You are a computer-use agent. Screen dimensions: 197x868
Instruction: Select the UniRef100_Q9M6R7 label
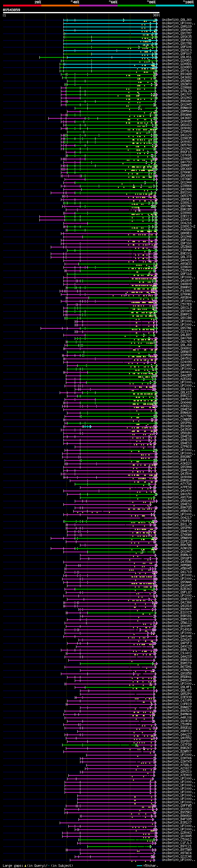click(177, 165)
